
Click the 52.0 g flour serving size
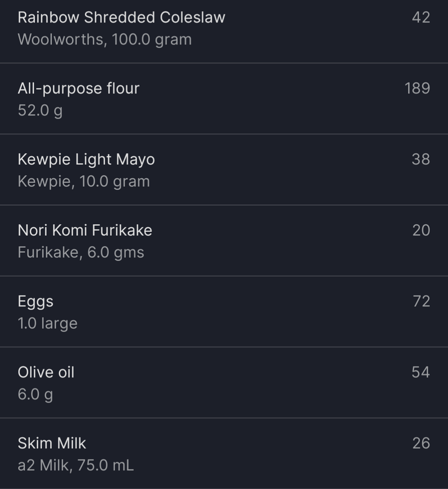pos(40,110)
